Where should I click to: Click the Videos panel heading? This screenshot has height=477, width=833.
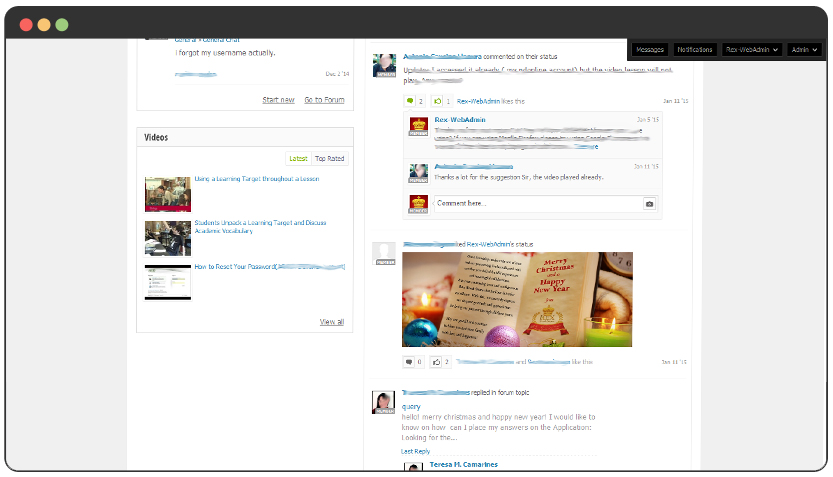click(156, 138)
